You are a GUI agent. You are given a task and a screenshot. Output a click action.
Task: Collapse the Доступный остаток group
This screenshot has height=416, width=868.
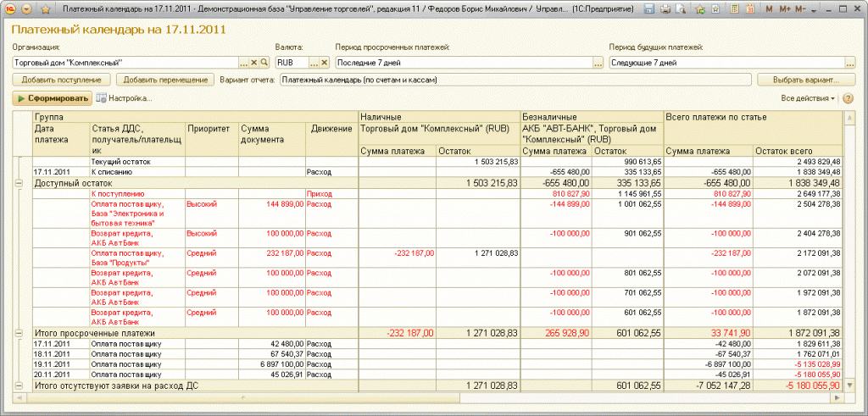pyautogui.click(x=19, y=182)
